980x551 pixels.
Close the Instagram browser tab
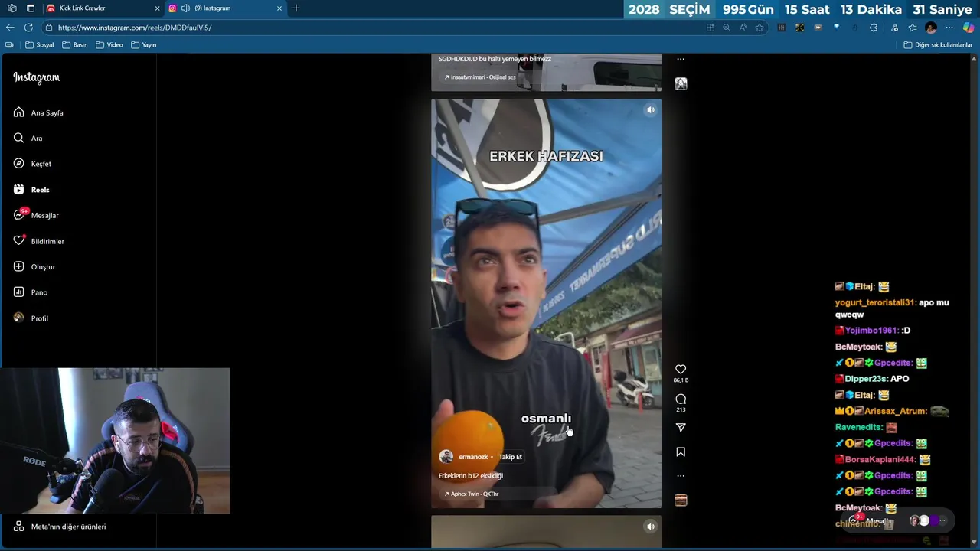279,8
